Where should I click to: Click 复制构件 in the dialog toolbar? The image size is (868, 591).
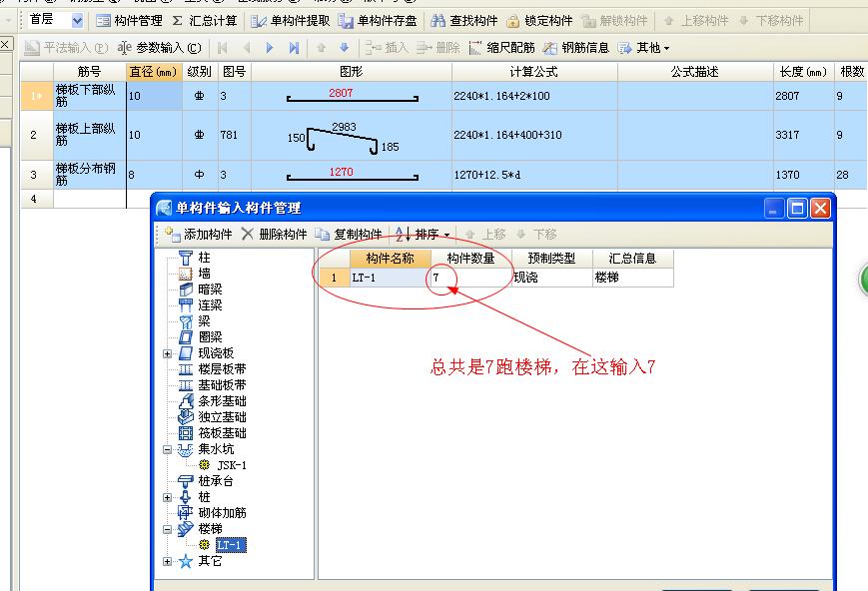[x=349, y=235]
